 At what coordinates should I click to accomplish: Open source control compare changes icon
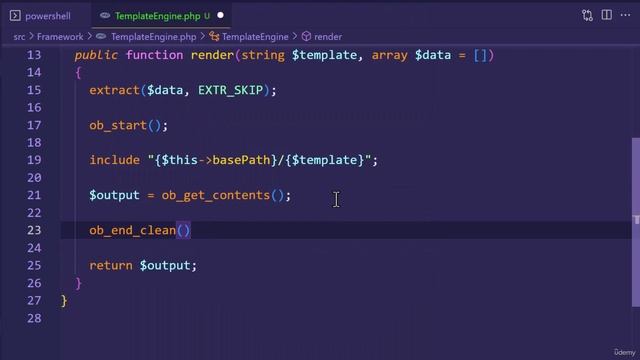[x=587, y=16]
